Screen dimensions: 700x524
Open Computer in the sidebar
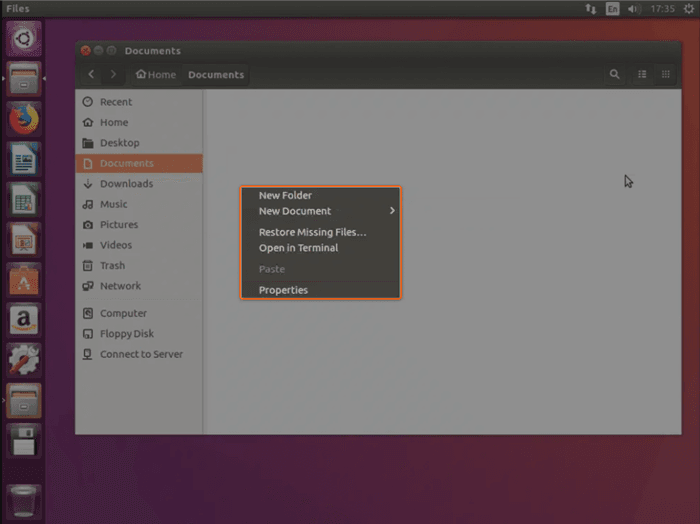point(139,313)
